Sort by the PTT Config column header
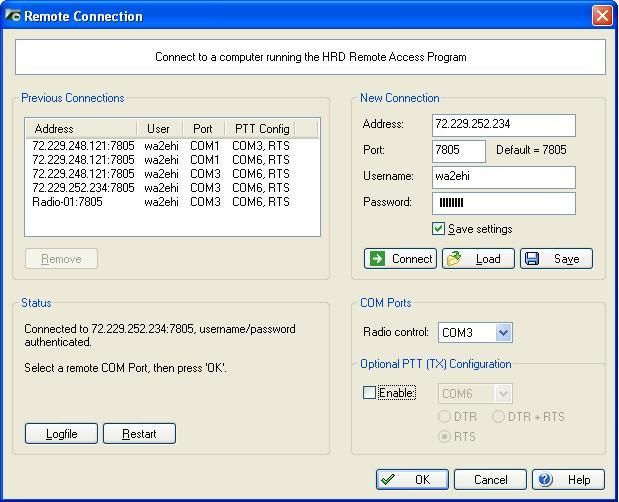 (261, 129)
